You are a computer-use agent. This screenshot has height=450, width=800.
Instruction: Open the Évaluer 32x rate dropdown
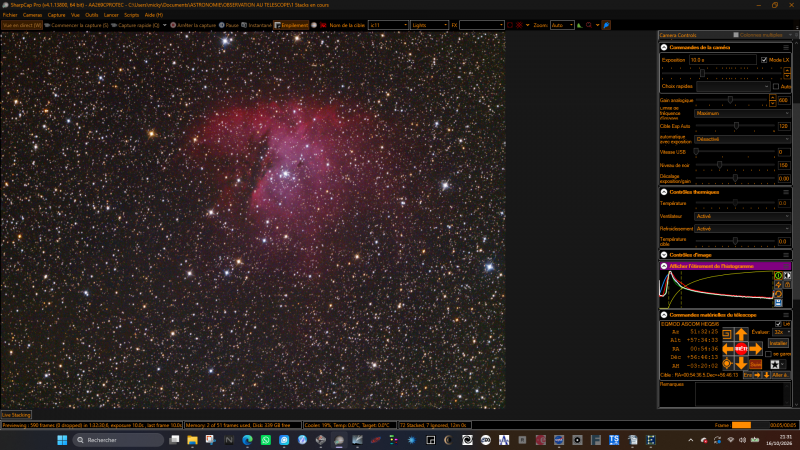click(781, 332)
